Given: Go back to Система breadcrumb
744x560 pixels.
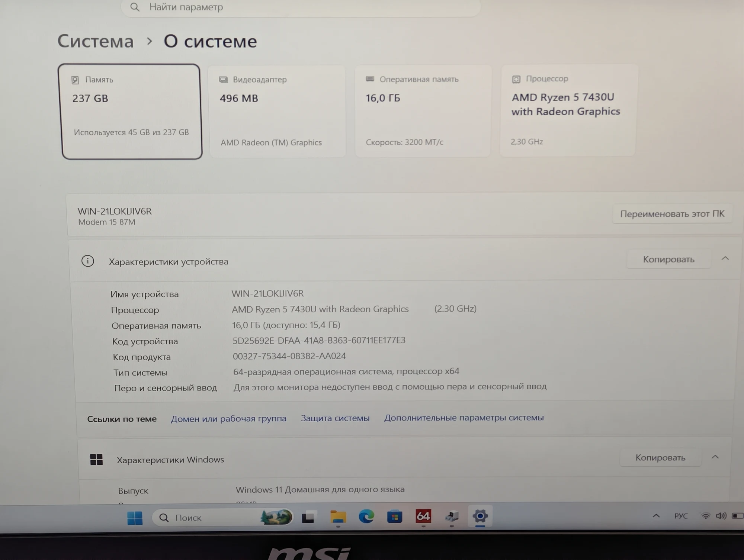Looking at the screenshot, I should click(x=96, y=41).
